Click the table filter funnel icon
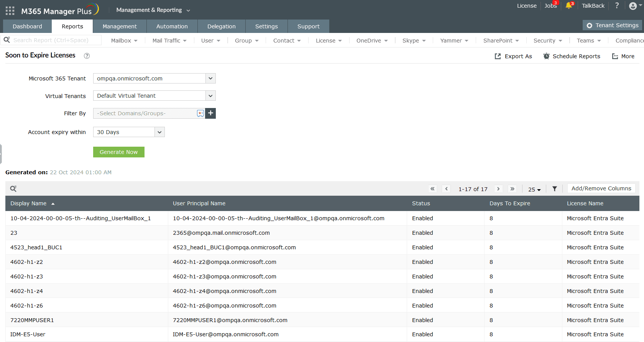The height and width of the screenshot is (342, 644). pos(554,189)
